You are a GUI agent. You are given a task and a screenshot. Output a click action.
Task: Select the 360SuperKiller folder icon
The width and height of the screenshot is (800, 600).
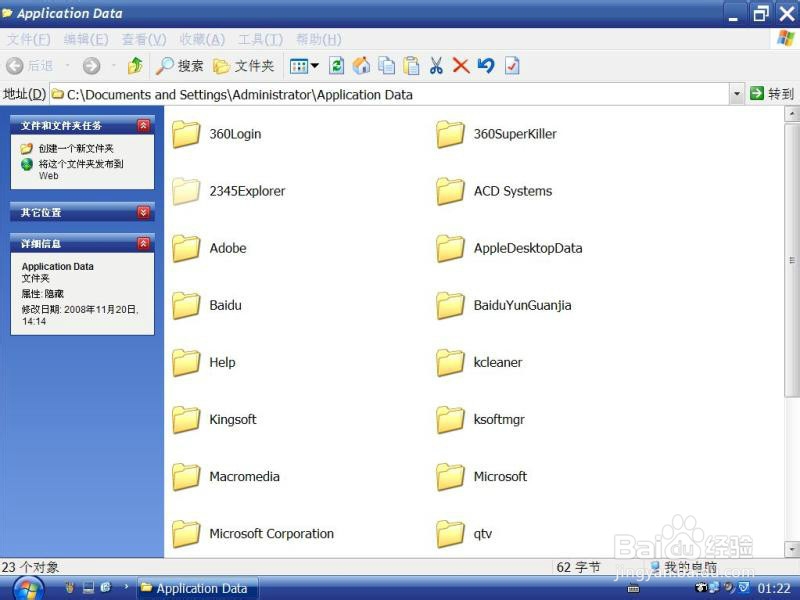(450, 134)
